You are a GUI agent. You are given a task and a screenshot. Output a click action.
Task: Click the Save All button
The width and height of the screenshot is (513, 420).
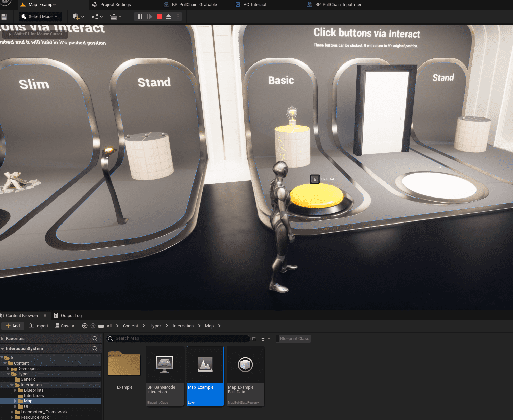(66, 326)
